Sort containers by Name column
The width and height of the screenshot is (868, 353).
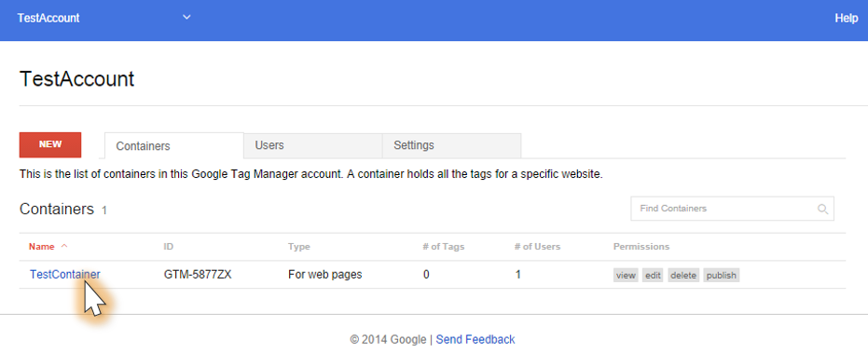coord(42,247)
